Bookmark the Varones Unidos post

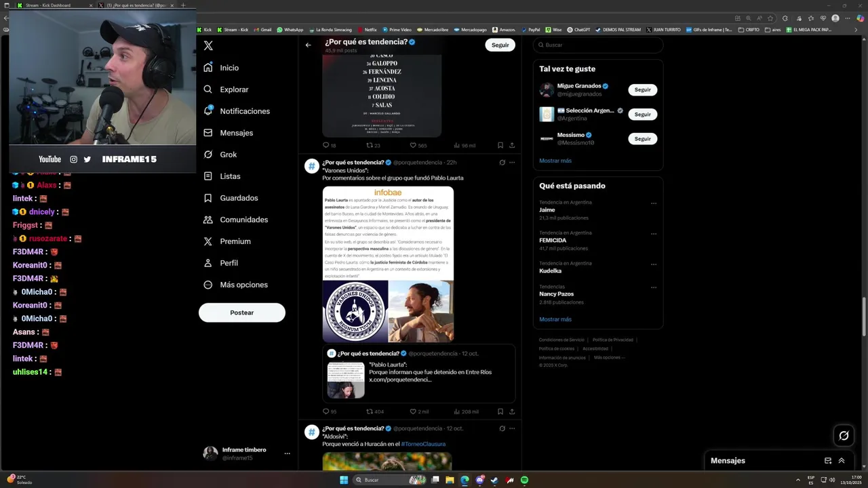[x=500, y=411]
